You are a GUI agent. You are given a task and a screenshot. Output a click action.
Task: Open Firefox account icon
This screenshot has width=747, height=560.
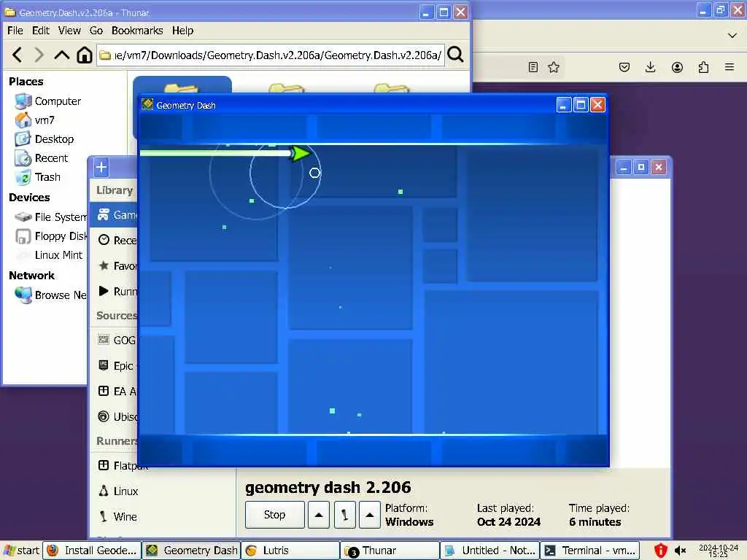point(677,67)
